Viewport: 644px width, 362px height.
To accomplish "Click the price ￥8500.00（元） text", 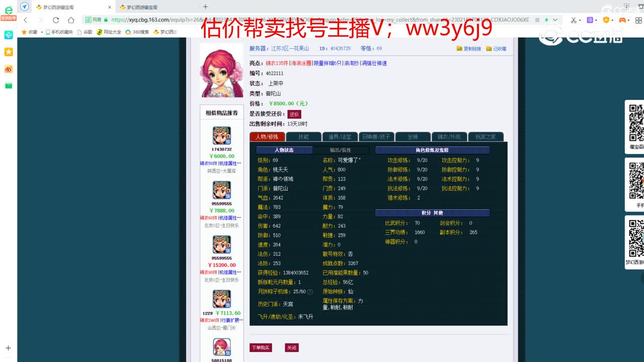I will click(x=288, y=104).
